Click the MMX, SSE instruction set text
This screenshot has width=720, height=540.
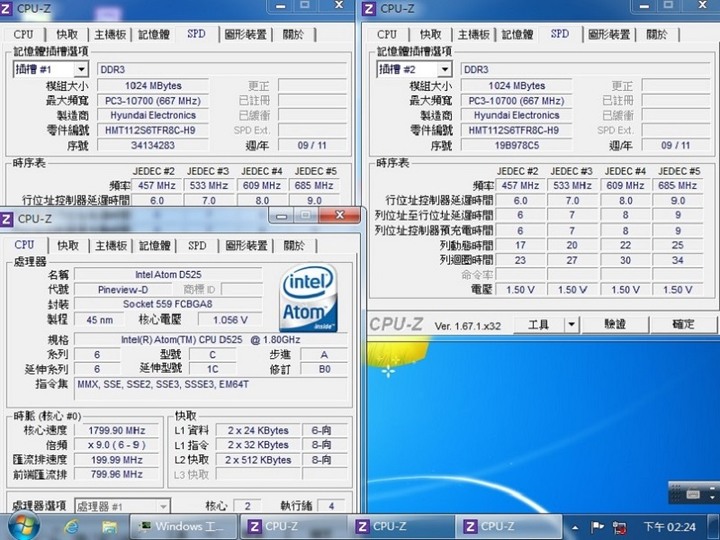(x=163, y=384)
